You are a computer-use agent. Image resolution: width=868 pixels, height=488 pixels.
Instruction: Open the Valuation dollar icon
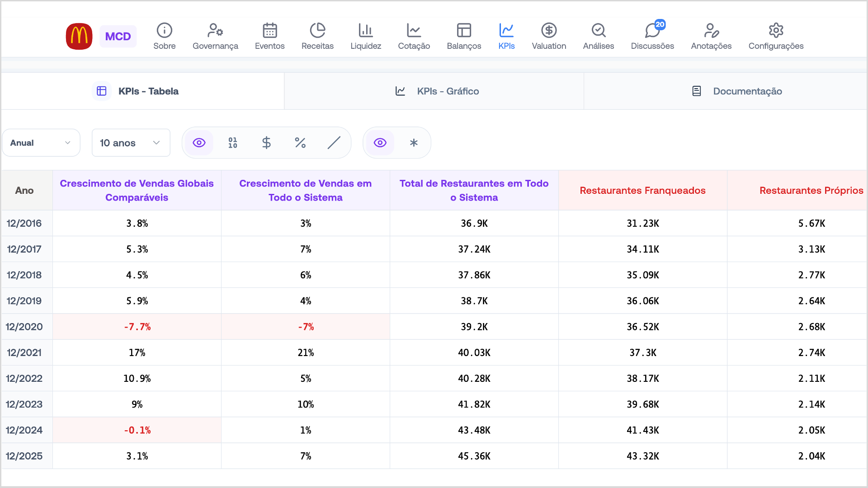click(549, 31)
